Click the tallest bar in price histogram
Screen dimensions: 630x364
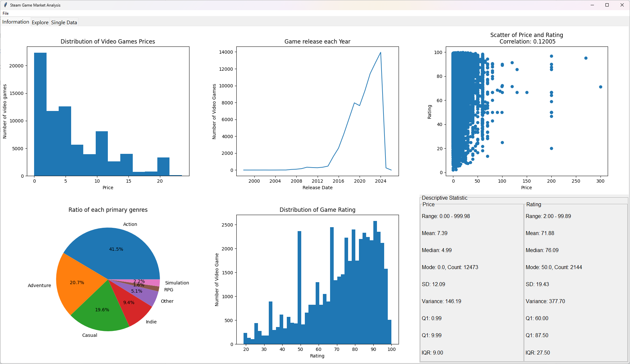coord(40,115)
